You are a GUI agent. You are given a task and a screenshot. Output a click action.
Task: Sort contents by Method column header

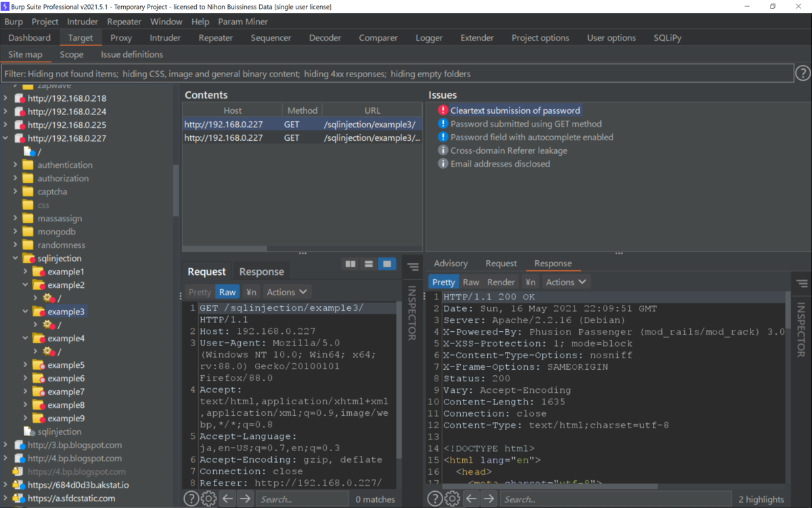click(x=302, y=110)
